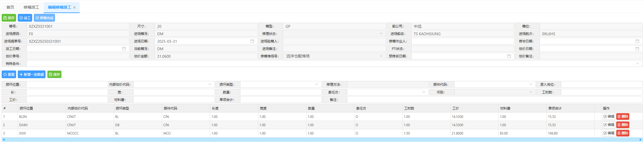Click the right scroll arrow of table
644x142 pixels.
[x=640, y=140]
